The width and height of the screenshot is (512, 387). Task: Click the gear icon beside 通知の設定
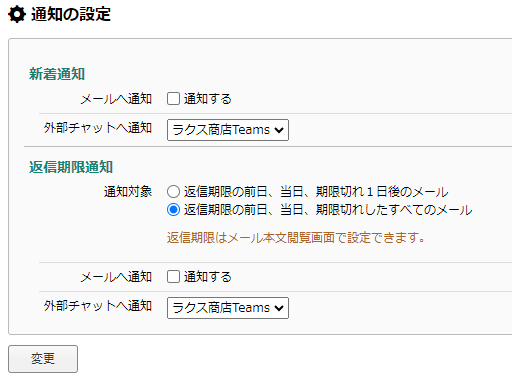17,14
